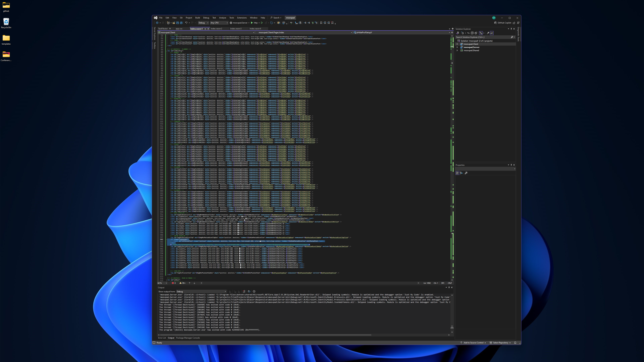
Task: Open moovpad.Client project navigation dropdown
Action: (206, 33)
